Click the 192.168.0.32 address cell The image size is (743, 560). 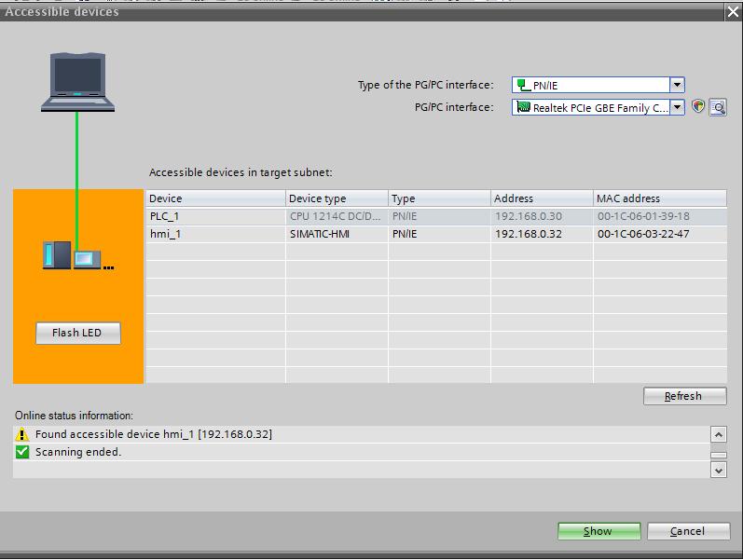[x=542, y=234]
